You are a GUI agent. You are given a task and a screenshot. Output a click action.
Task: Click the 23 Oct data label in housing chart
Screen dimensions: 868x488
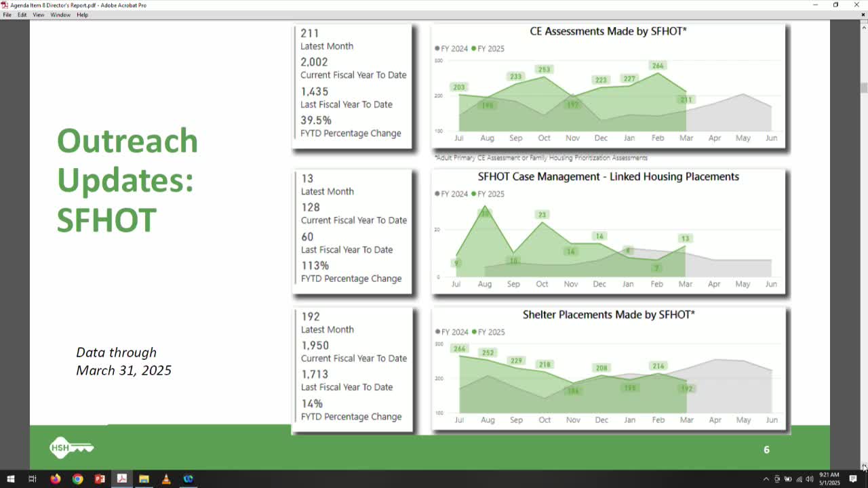click(x=542, y=215)
